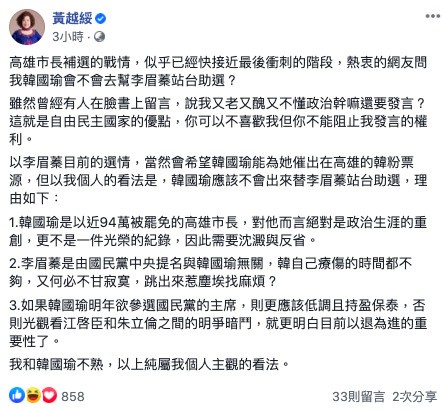Click point 3 text about 國民黨的主席
444x410 pixels.
(218, 323)
